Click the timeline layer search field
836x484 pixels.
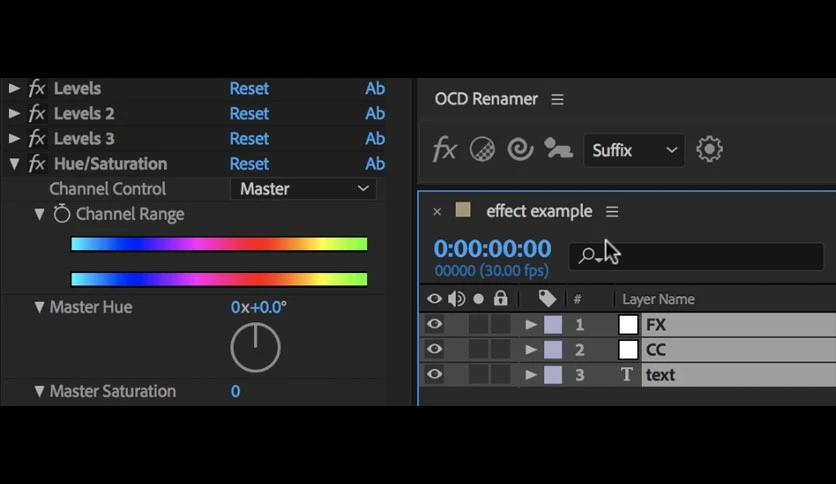pyautogui.click(x=696, y=256)
